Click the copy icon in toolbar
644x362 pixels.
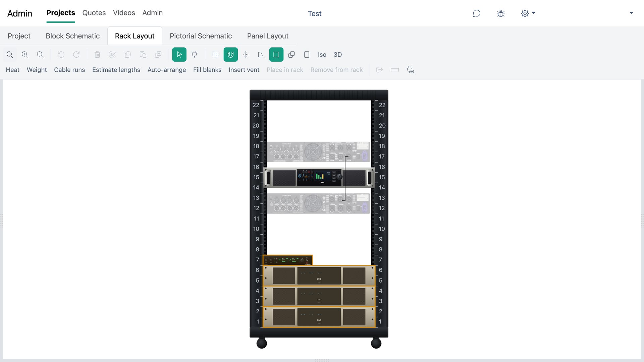click(x=127, y=55)
